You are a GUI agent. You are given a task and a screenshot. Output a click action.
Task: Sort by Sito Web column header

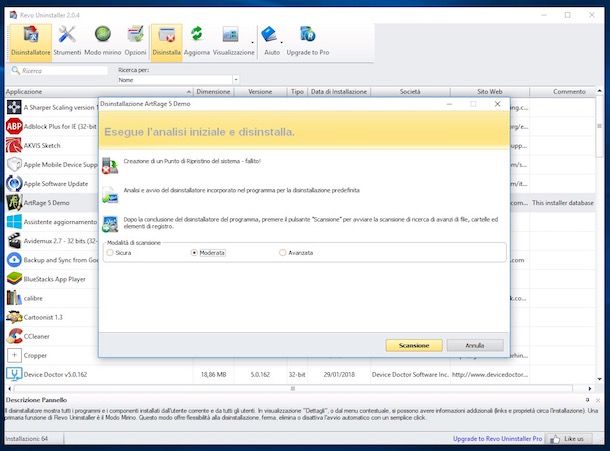(x=490, y=91)
